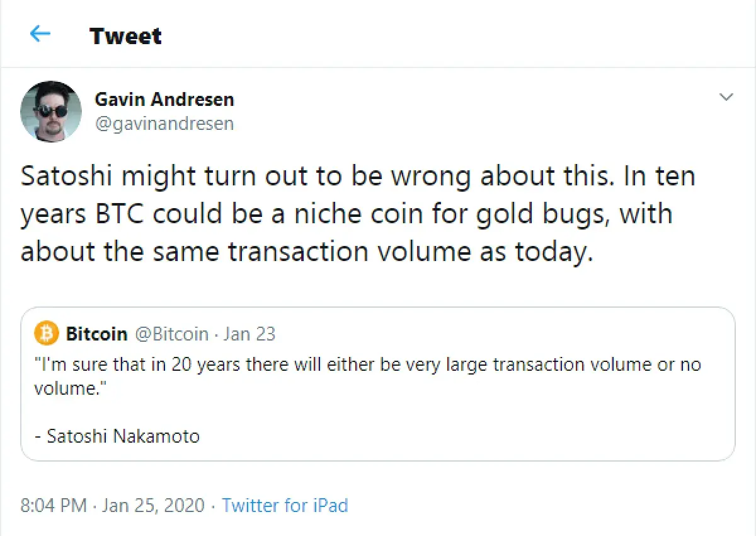Image resolution: width=756 pixels, height=536 pixels.
Task: Open the down chevron for more actions
Action: click(726, 98)
